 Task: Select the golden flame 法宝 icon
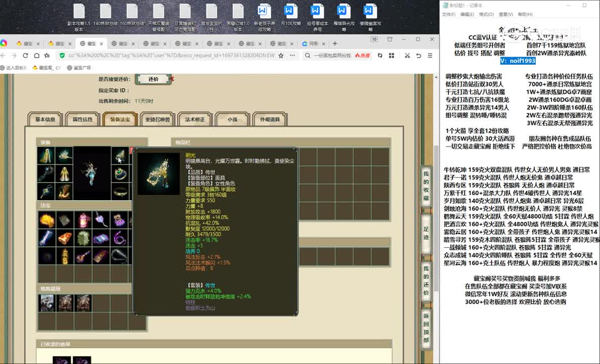point(47,220)
